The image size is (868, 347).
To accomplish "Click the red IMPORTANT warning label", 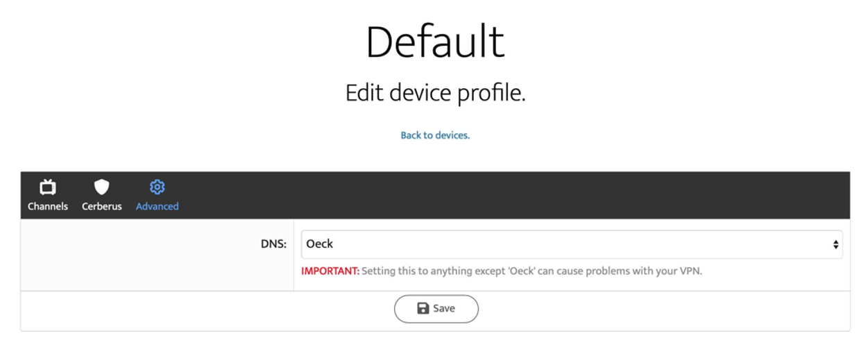I will coord(330,271).
